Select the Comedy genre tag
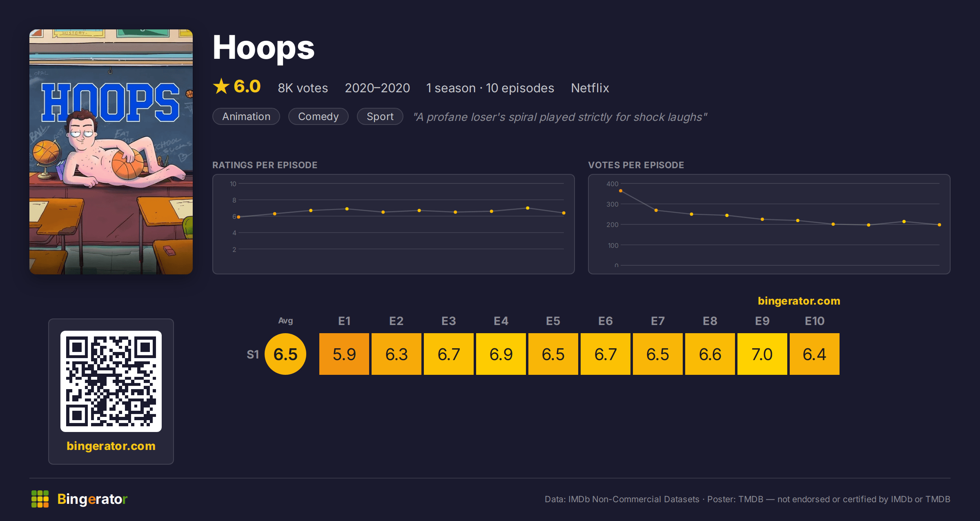This screenshot has height=521, width=980. tap(318, 116)
